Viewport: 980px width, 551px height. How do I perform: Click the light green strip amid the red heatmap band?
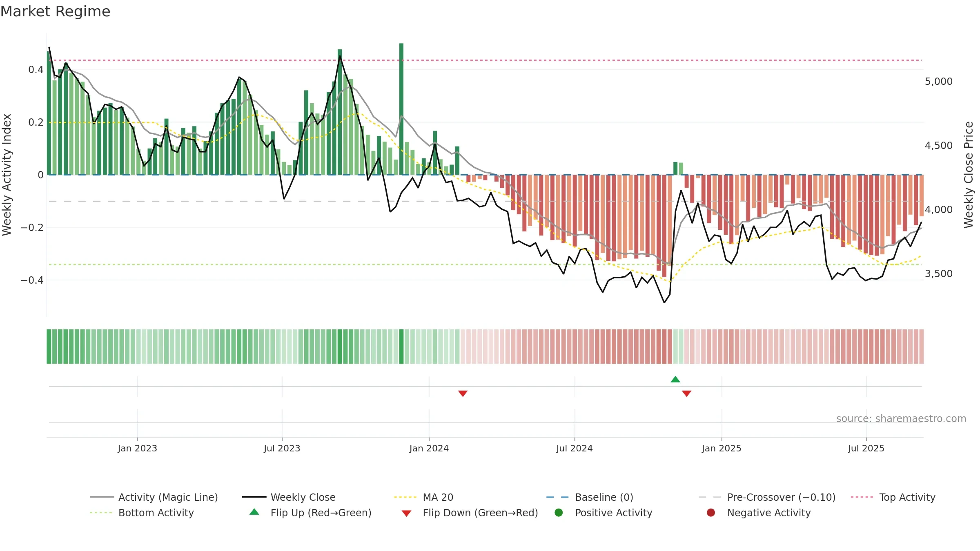pos(678,347)
